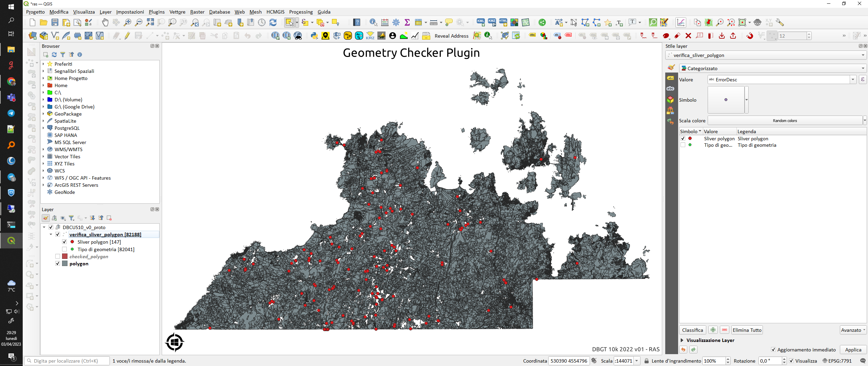Open the Identify Features tool
Screen dimensions: 868x366
pyautogui.click(x=373, y=23)
